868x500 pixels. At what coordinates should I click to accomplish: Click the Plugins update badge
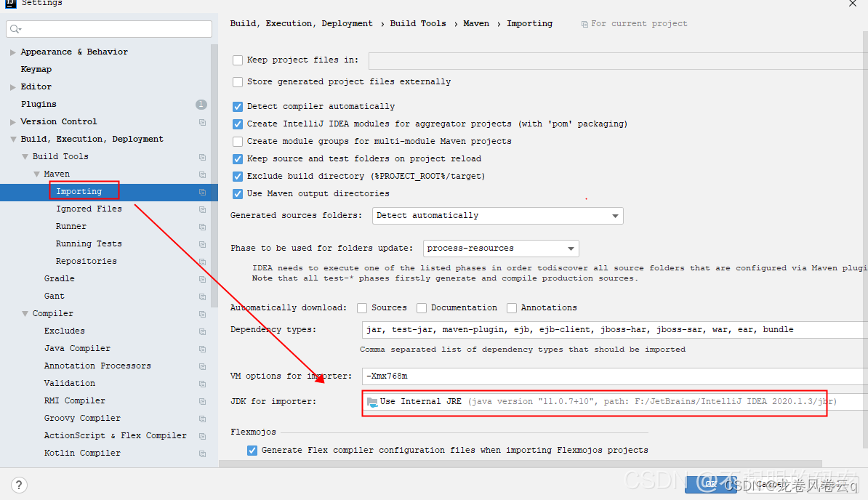click(x=201, y=104)
